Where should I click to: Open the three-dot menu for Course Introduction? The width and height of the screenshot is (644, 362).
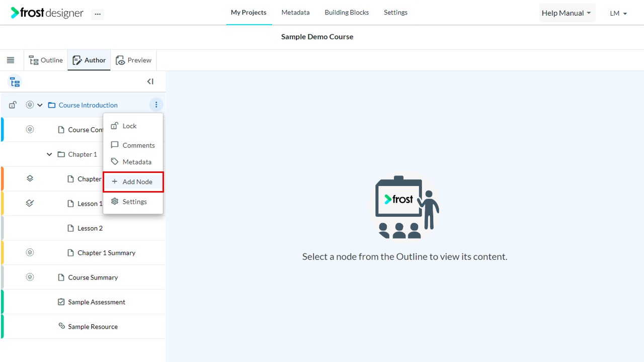(x=156, y=105)
